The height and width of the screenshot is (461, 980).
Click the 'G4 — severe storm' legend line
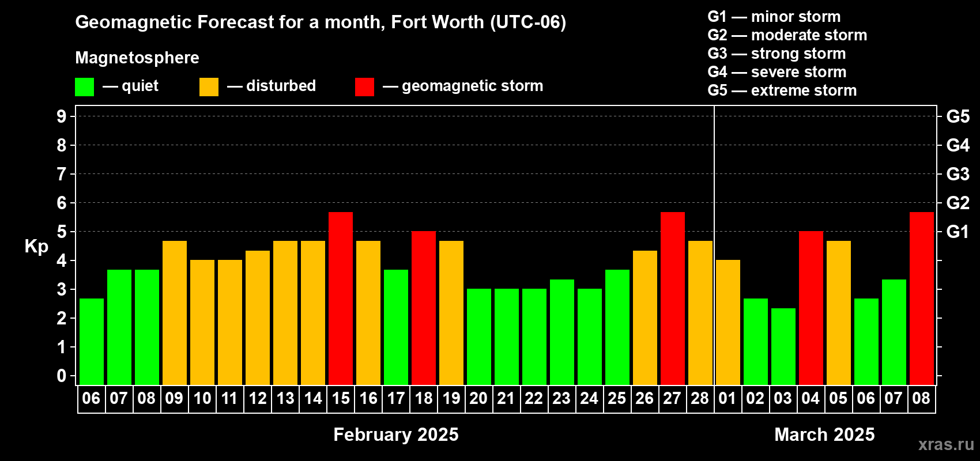tap(777, 72)
